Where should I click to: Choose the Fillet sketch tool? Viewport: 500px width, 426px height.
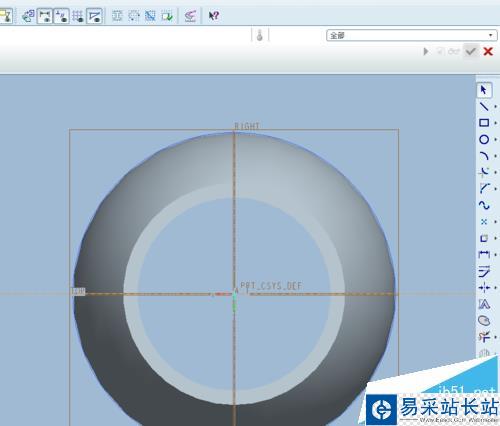pyautogui.click(x=484, y=172)
